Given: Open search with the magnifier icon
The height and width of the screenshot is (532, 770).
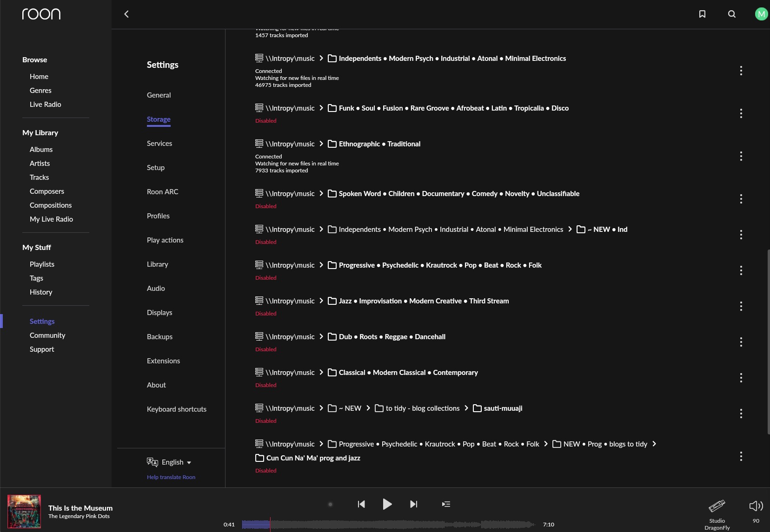Looking at the screenshot, I should (x=731, y=14).
